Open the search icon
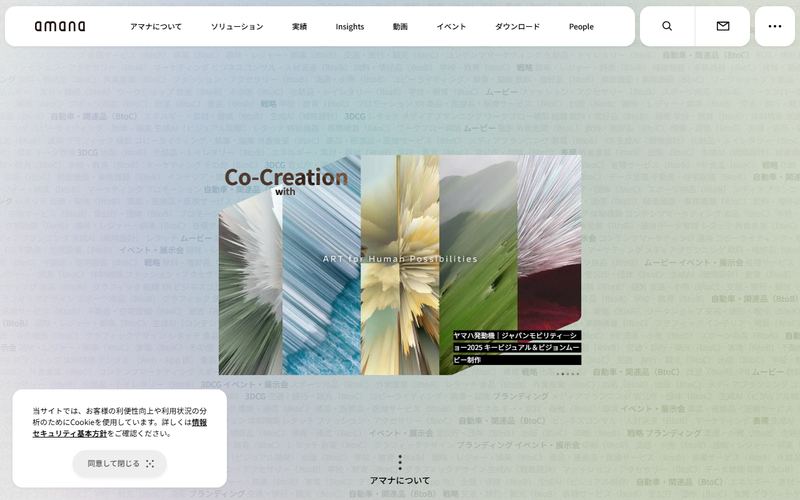 pos(667,26)
